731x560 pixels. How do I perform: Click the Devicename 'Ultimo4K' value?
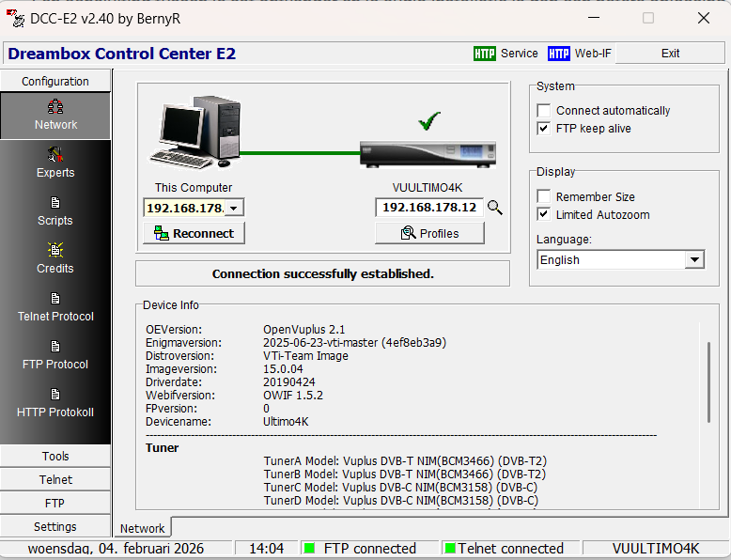coord(286,422)
